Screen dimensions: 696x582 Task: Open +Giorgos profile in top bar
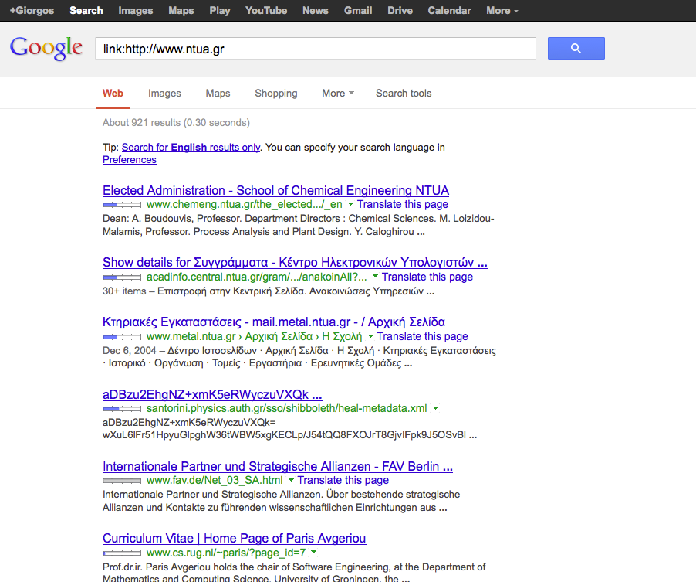coord(32,11)
